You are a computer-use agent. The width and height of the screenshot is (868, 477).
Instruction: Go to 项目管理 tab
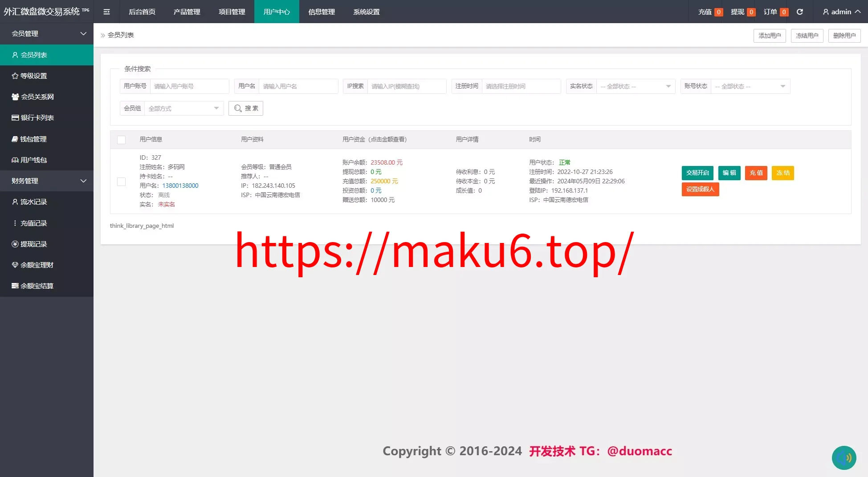(232, 12)
